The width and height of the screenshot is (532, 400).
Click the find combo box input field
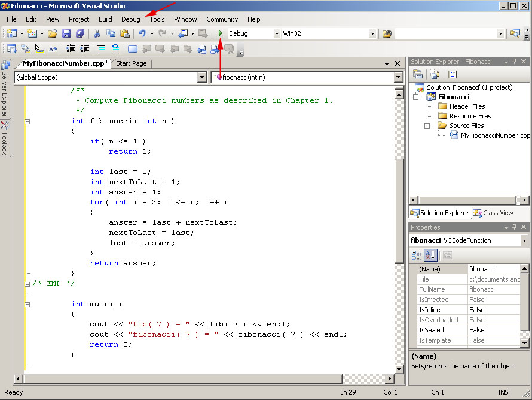pos(446,33)
